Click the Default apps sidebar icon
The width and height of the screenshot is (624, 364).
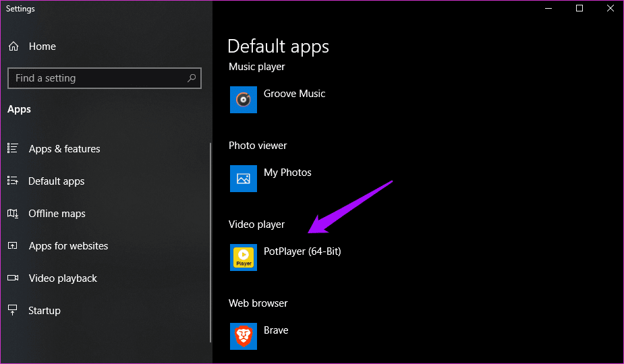click(13, 181)
